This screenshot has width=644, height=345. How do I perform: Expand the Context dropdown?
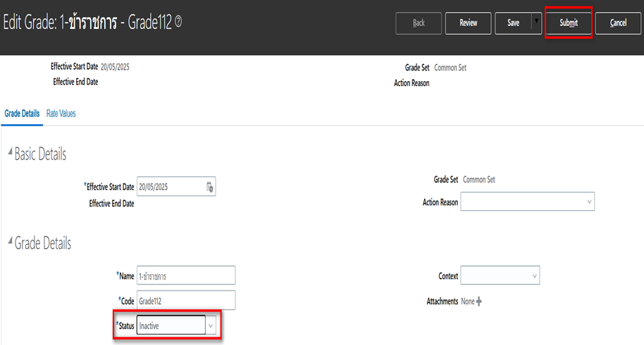point(534,276)
